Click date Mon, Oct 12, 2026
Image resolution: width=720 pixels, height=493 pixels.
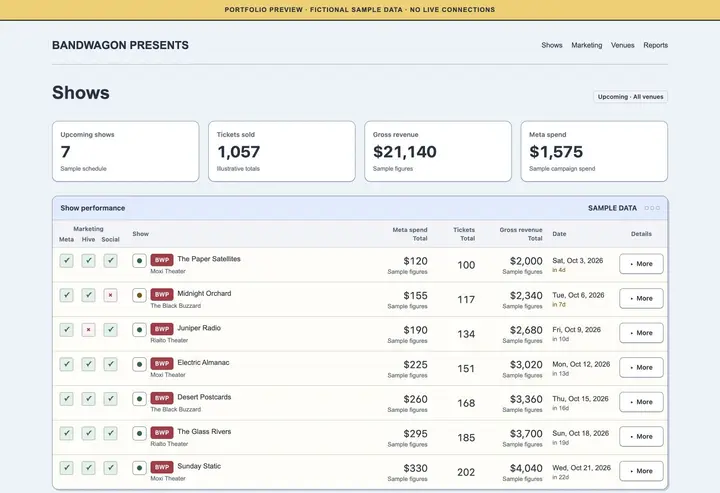click(581, 364)
